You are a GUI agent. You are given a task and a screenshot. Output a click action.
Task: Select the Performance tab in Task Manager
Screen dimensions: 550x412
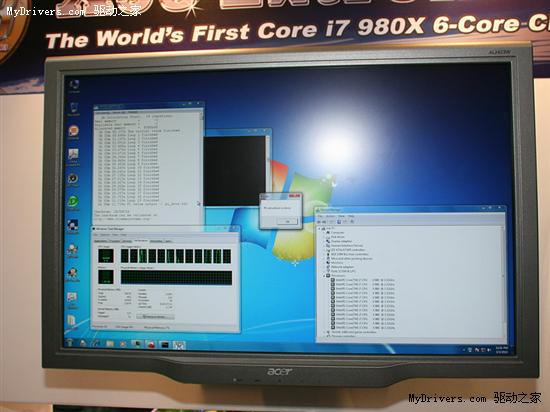click(x=141, y=241)
